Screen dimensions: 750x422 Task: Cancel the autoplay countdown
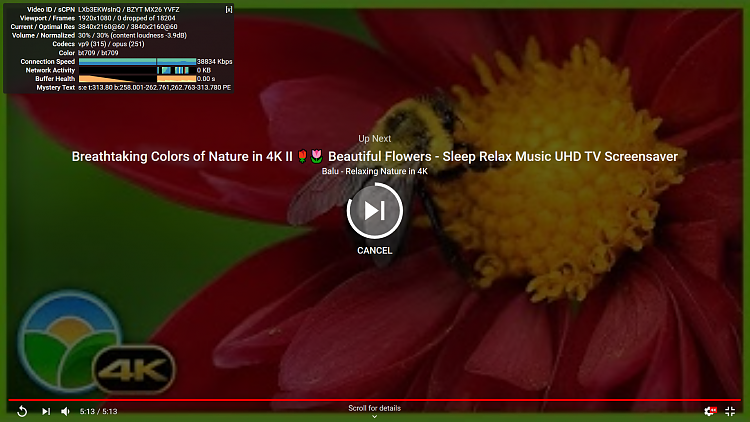(375, 250)
